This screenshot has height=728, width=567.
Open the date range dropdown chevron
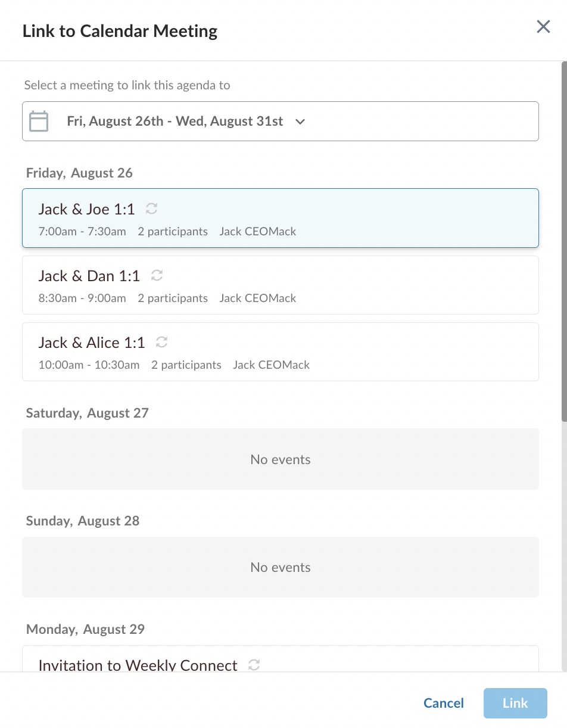[300, 122]
